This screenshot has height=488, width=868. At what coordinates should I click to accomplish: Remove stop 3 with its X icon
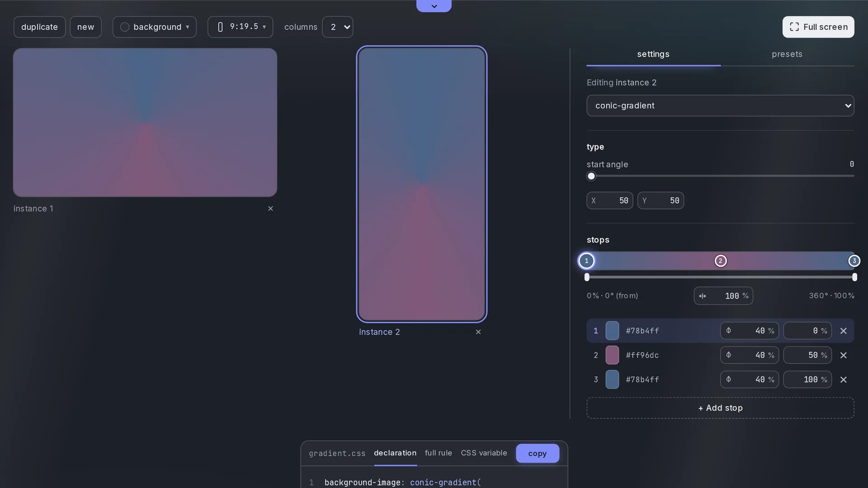pyautogui.click(x=843, y=380)
